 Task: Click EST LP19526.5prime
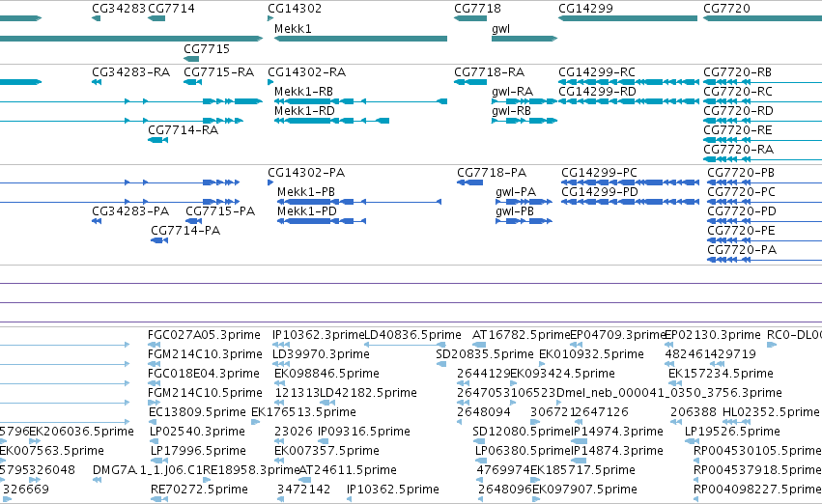click(x=732, y=433)
